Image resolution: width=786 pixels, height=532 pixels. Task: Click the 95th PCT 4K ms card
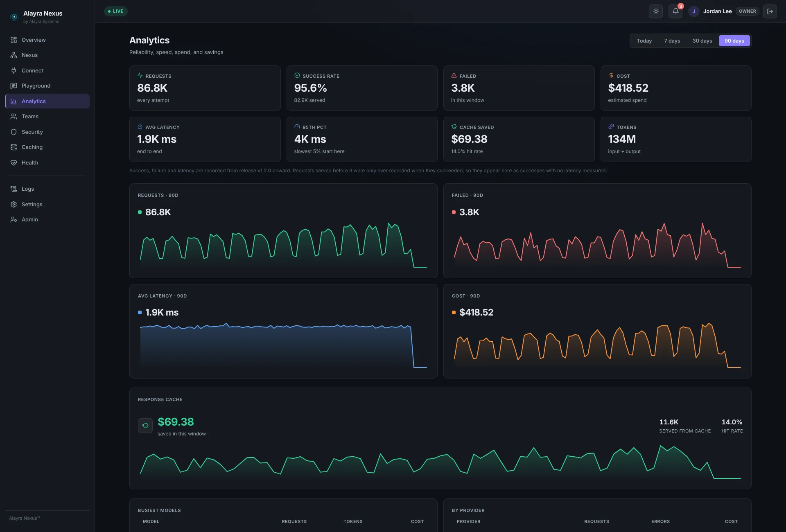pos(362,140)
